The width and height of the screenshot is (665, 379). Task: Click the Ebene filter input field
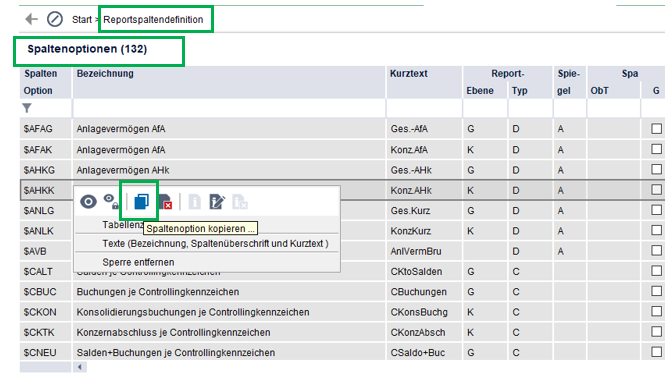pos(485,108)
